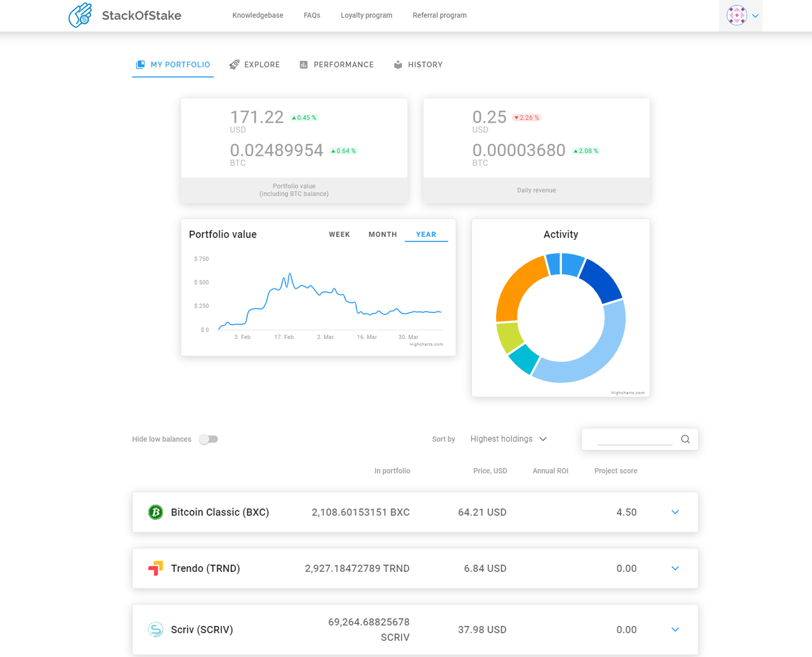Open the user avatar icon
The height and width of the screenshot is (657, 812).
[x=737, y=15]
